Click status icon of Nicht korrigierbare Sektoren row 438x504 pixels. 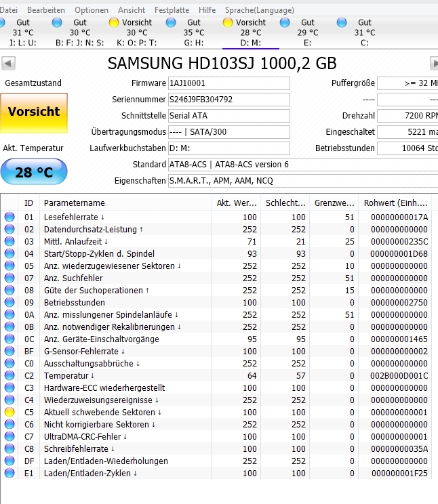[9, 424]
